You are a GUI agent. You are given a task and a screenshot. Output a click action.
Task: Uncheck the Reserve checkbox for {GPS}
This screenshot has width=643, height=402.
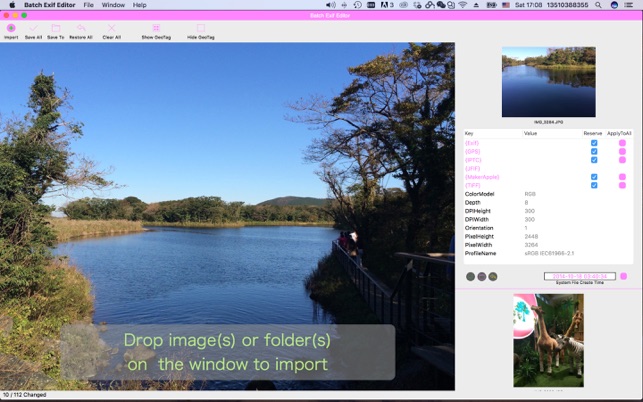(594, 151)
